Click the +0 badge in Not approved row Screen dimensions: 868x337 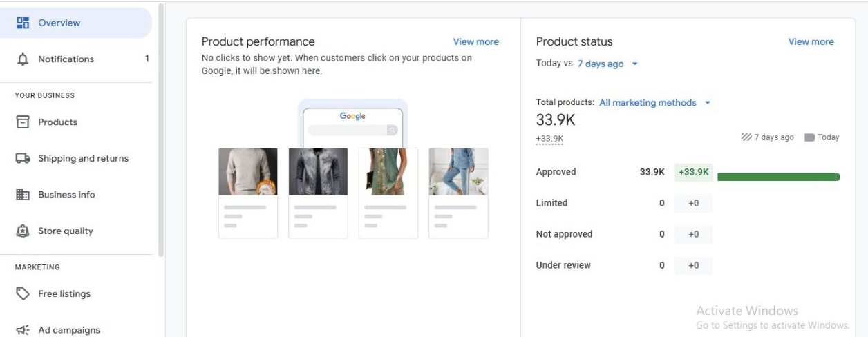point(693,234)
